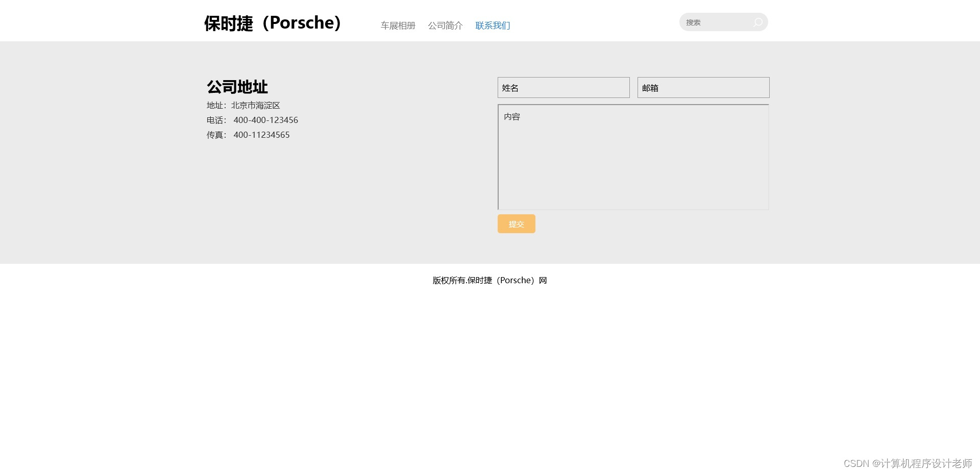Click the 公司地址 heading
The width and height of the screenshot is (980, 473).
click(x=237, y=87)
